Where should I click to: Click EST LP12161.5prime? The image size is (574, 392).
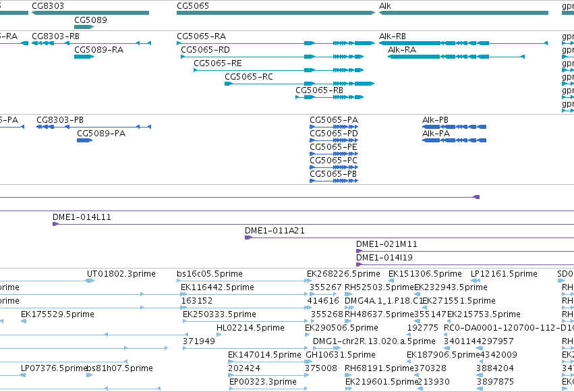click(x=504, y=274)
